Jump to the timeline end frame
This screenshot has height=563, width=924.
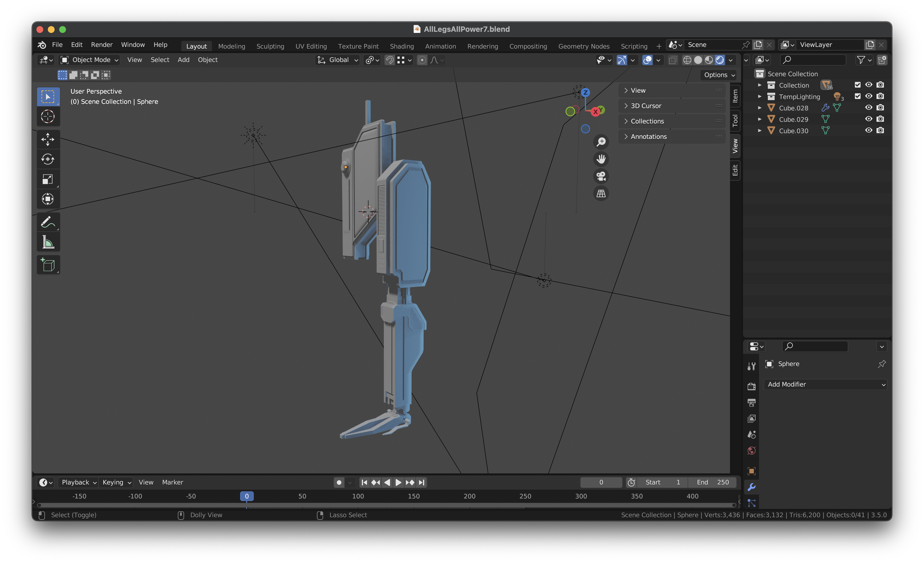tap(421, 482)
